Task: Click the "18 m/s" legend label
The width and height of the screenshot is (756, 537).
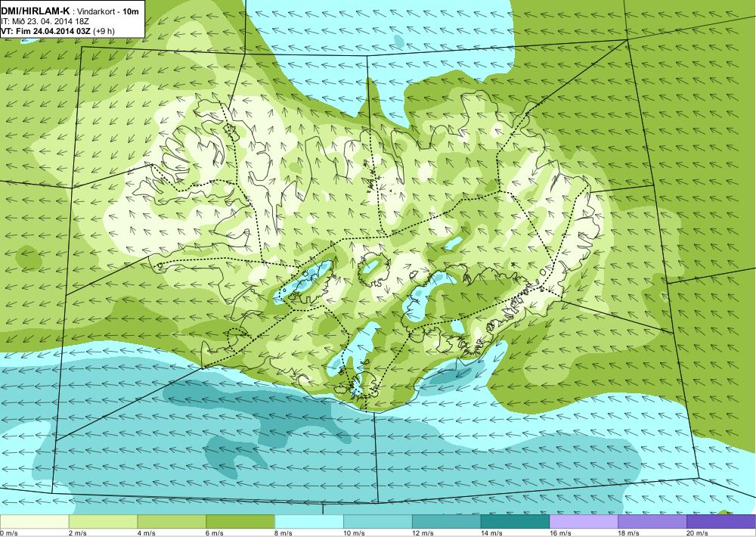Action: (629, 533)
